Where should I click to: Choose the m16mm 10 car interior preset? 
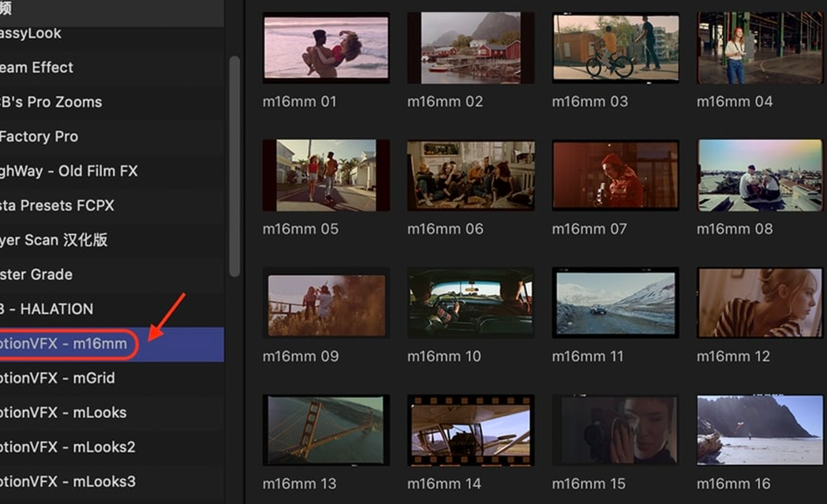click(471, 303)
